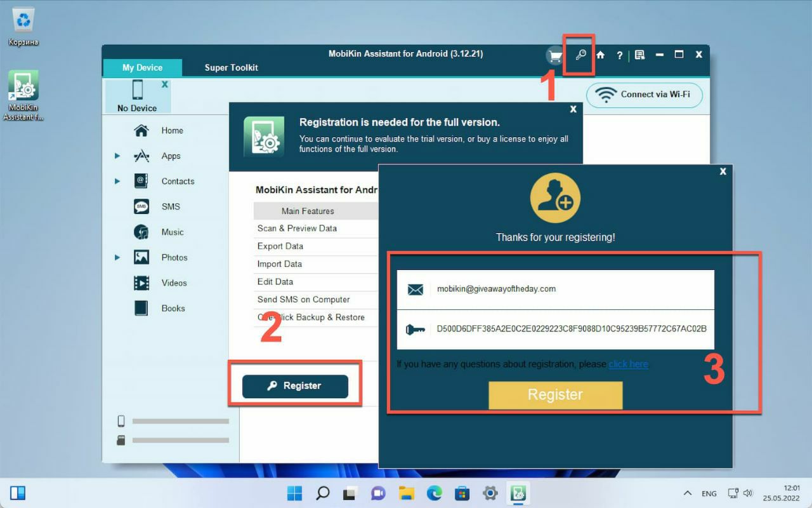Show hidden system tray icons chevron

(687, 493)
